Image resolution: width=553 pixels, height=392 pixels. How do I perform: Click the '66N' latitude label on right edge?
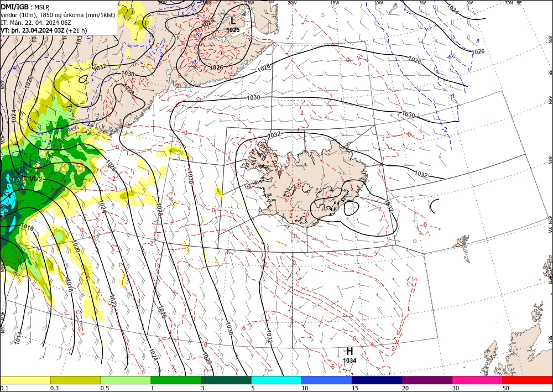tap(550, 100)
